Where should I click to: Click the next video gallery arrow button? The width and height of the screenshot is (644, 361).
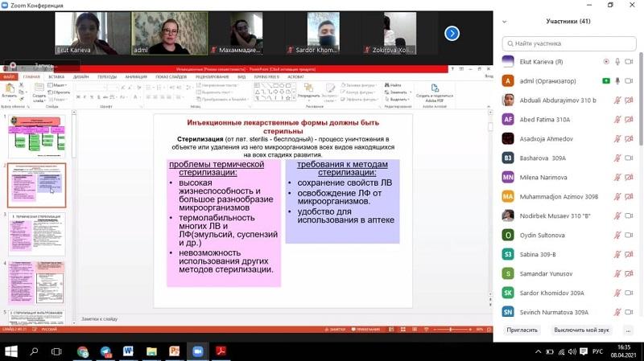click(x=452, y=33)
